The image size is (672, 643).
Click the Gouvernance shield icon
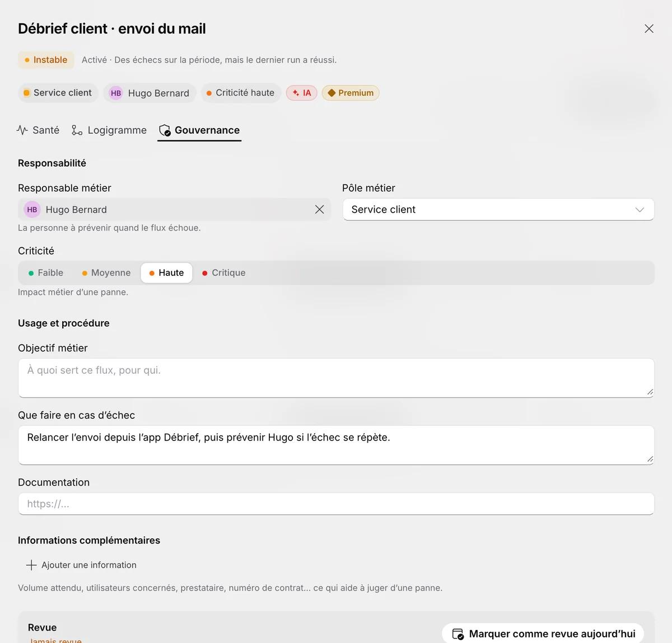(x=165, y=130)
